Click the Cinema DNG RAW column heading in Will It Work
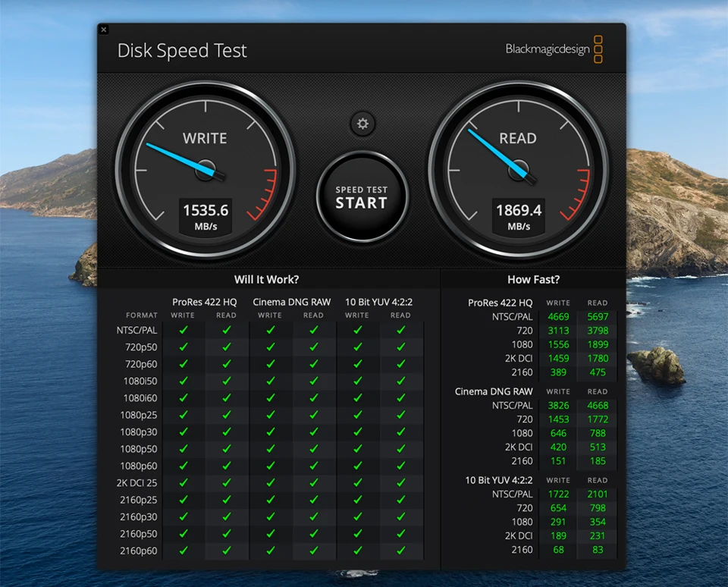The height and width of the screenshot is (587, 728). (x=292, y=302)
